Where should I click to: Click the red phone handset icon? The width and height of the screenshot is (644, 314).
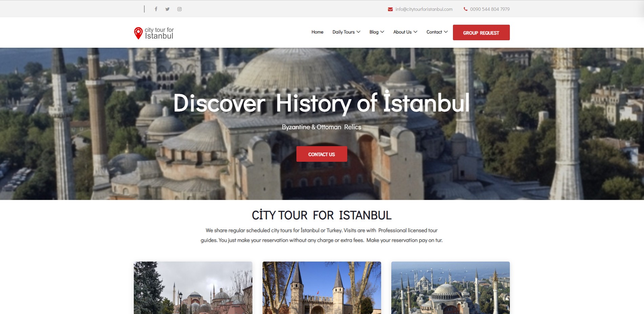click(465, 9)
